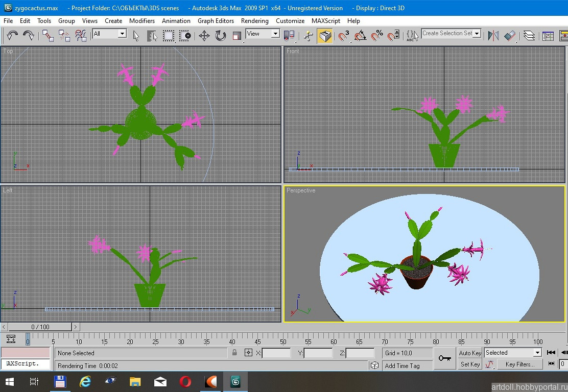568x392 pixels.
Task: Click the Mirror tool icon
Action: [493, 35]
